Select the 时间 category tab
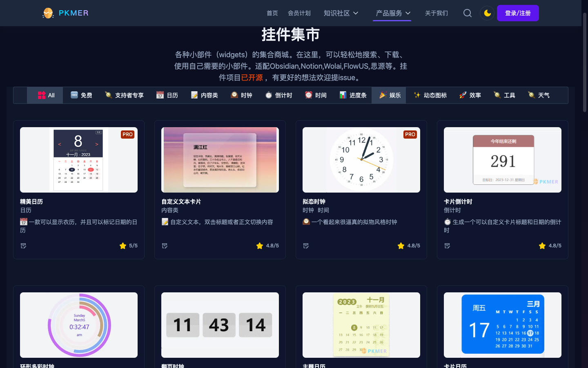The height and width of the screenshot is (368, 588). [x=316, y=95]
